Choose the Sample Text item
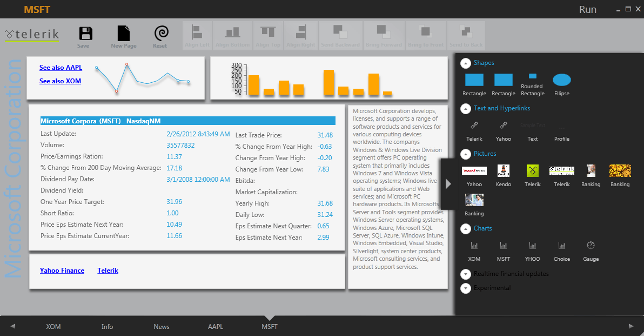This screenshot has height=336, width=644. point(533,125)
